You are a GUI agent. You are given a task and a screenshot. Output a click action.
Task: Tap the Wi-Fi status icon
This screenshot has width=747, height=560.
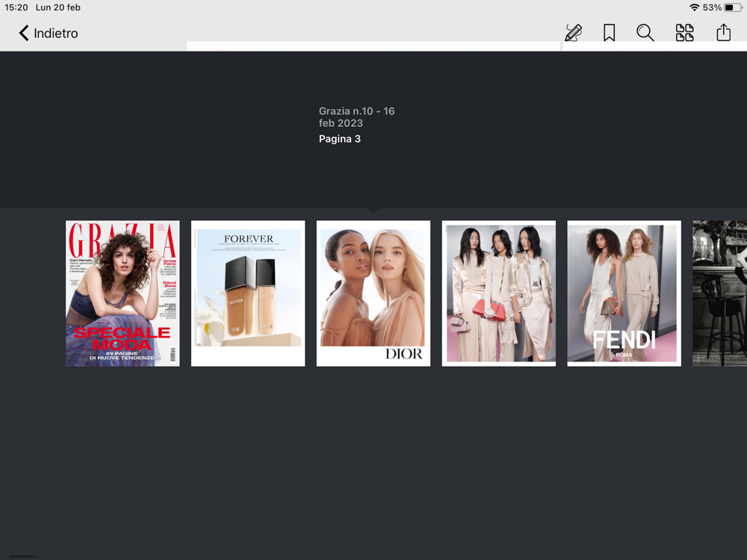(x=695, y=7)
